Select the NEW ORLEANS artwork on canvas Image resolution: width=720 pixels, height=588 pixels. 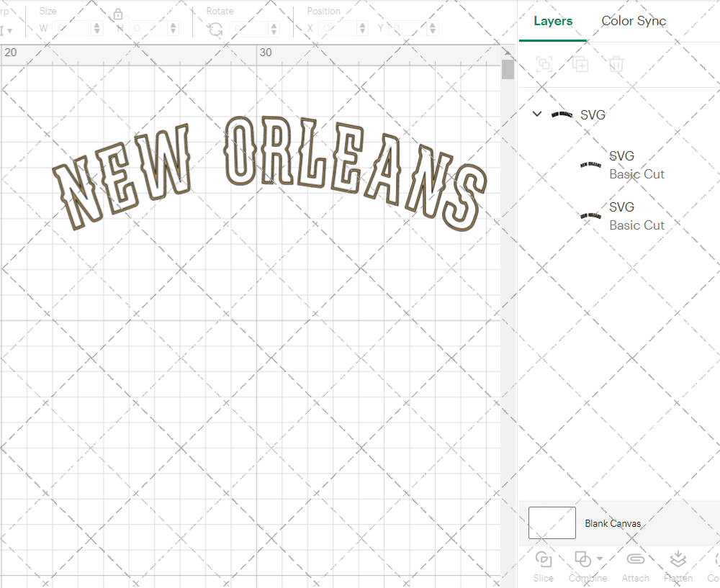(x=269, y=173)
